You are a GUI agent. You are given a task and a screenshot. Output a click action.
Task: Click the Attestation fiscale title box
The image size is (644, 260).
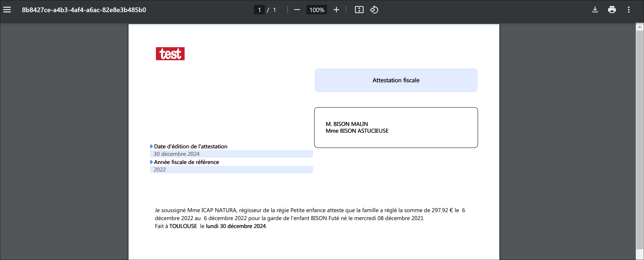(396, 80)
